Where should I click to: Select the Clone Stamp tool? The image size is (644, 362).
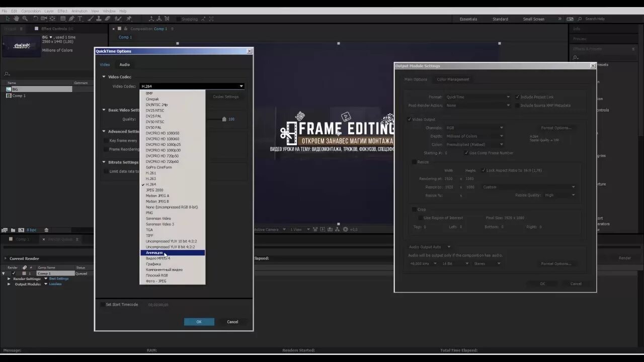point(99,19)
